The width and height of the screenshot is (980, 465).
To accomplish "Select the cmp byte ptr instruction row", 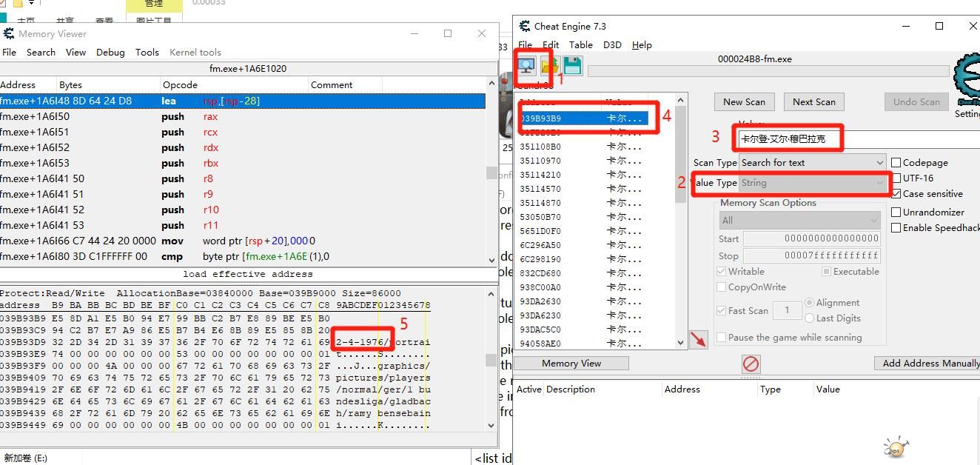I will [x=243, y=256].
